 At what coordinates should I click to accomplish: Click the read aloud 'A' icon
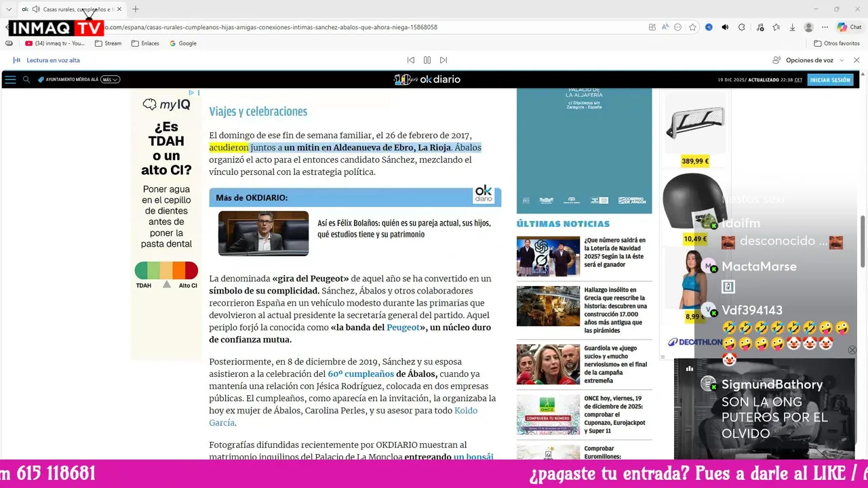[x=665, y=27]
